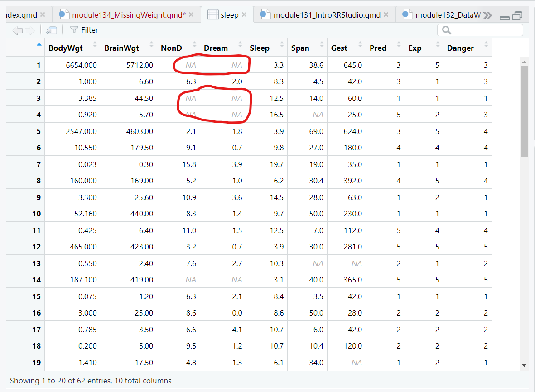This screenshot has width=535, height=392.
Task: Click the show in new window icon
Action: click(51, 30)
